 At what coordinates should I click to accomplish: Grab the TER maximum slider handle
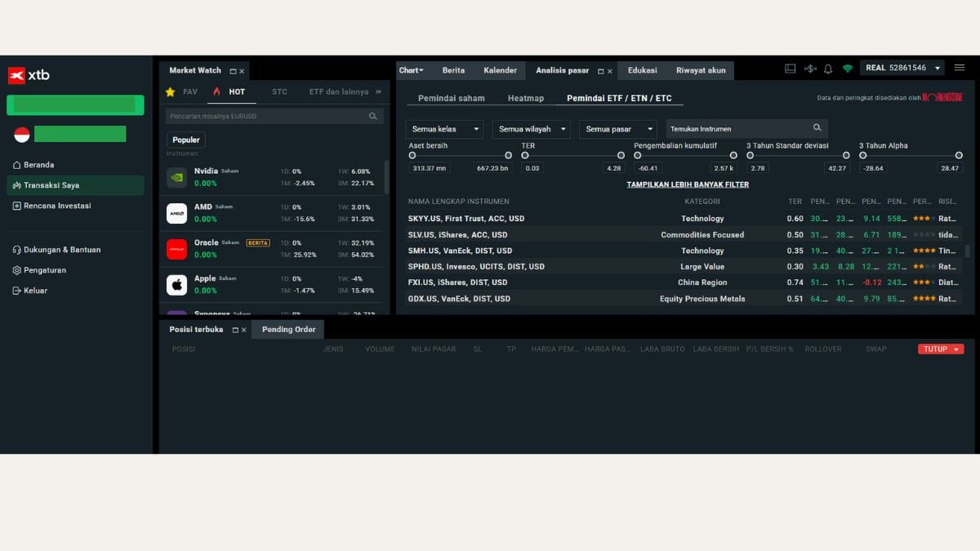(621, 155)
